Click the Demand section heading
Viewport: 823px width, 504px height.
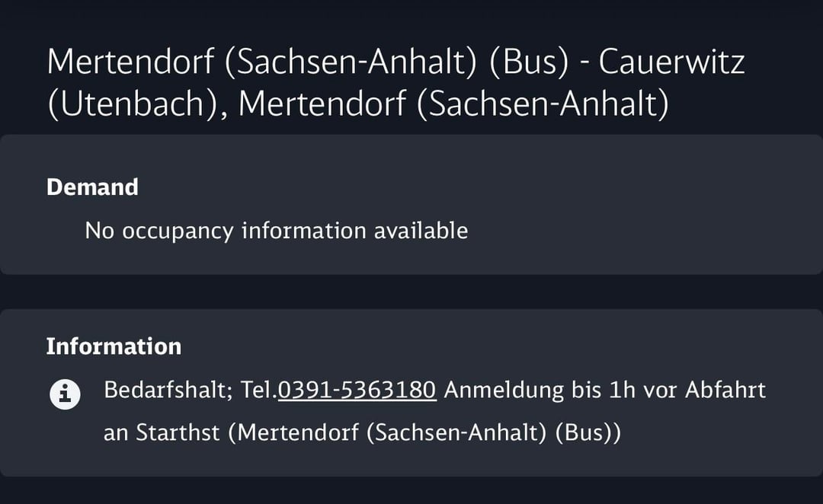coord(92,187)
